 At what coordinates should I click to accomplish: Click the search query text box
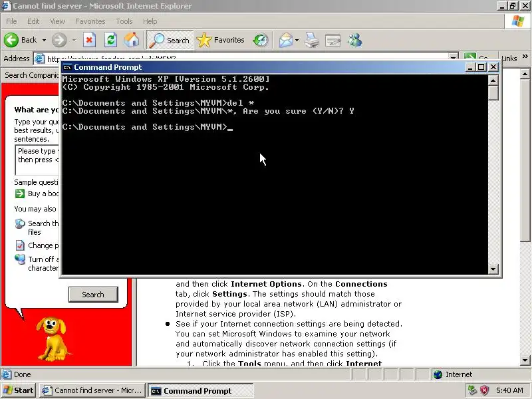click(37, 160)
